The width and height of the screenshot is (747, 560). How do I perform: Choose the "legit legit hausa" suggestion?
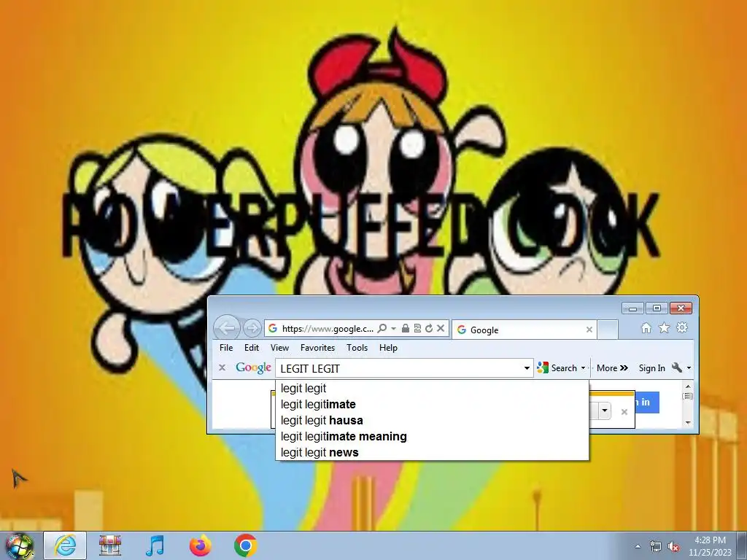point(432,421)
